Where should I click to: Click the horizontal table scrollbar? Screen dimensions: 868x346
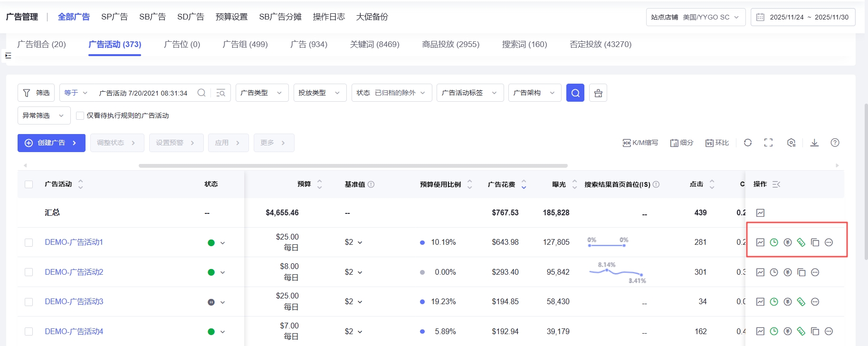[353, 166]
